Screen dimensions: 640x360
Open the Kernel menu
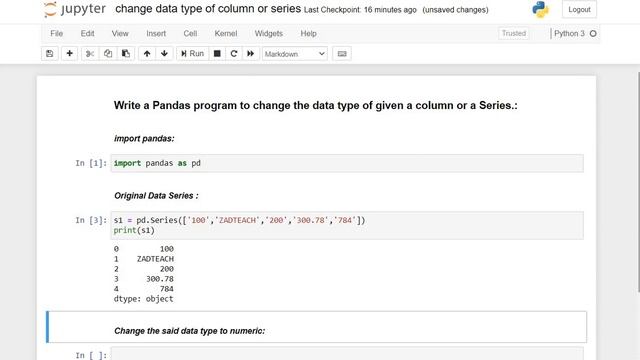(x=226, y=33)
